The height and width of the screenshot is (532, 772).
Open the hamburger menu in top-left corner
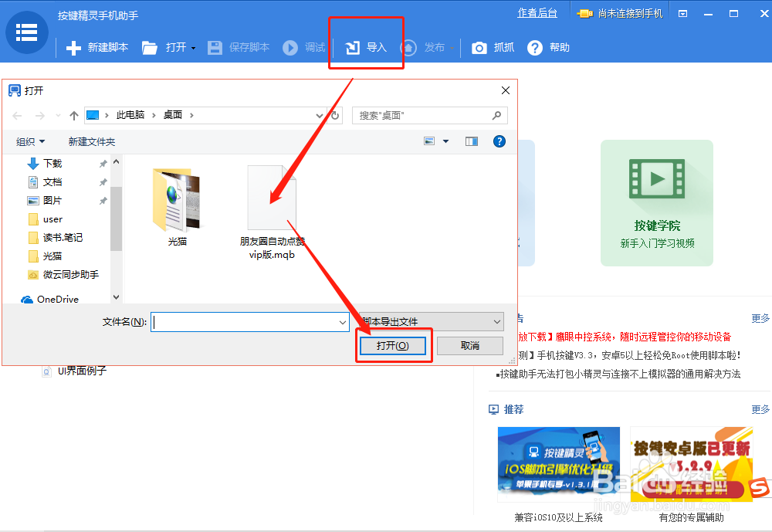(x=26, y=32)
